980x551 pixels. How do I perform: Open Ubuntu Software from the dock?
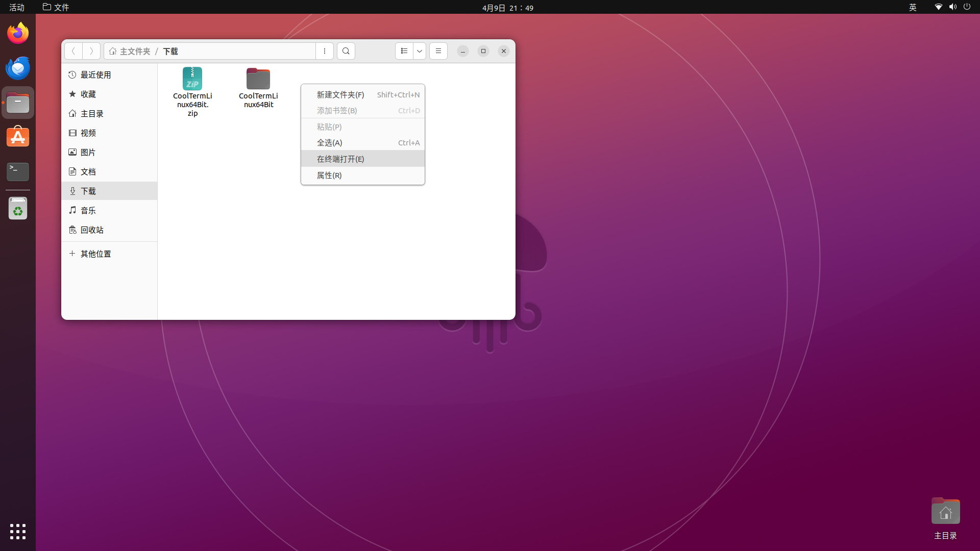click(x=18, y=137)
